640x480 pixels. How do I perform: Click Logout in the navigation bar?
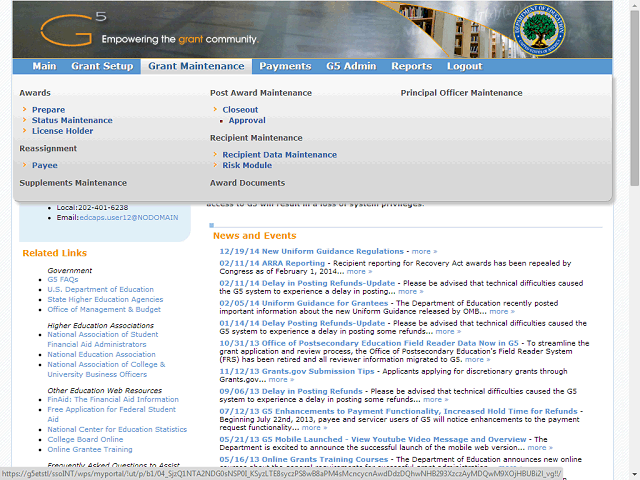(x=464, y=66)
